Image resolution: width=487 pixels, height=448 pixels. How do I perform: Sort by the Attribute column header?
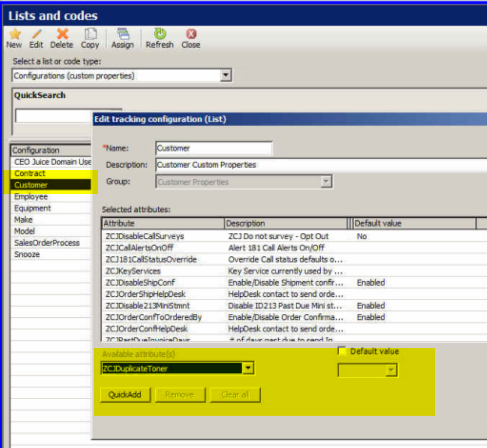[x=163, y=223]
